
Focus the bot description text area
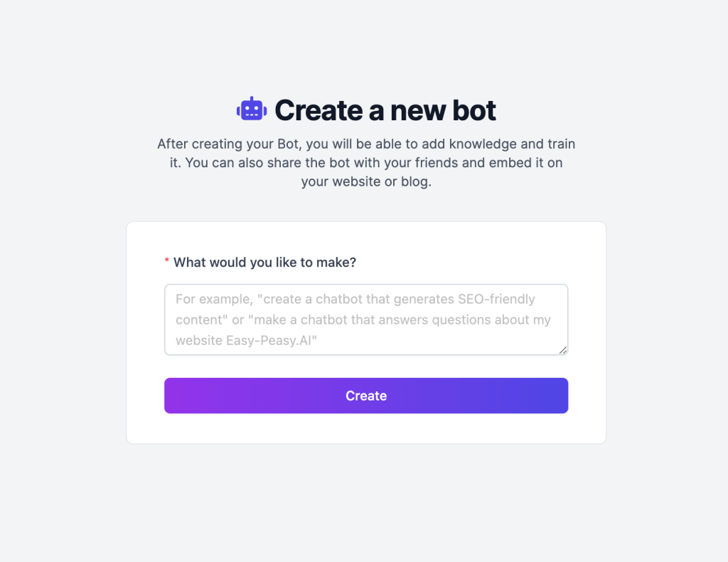point(365,319)
